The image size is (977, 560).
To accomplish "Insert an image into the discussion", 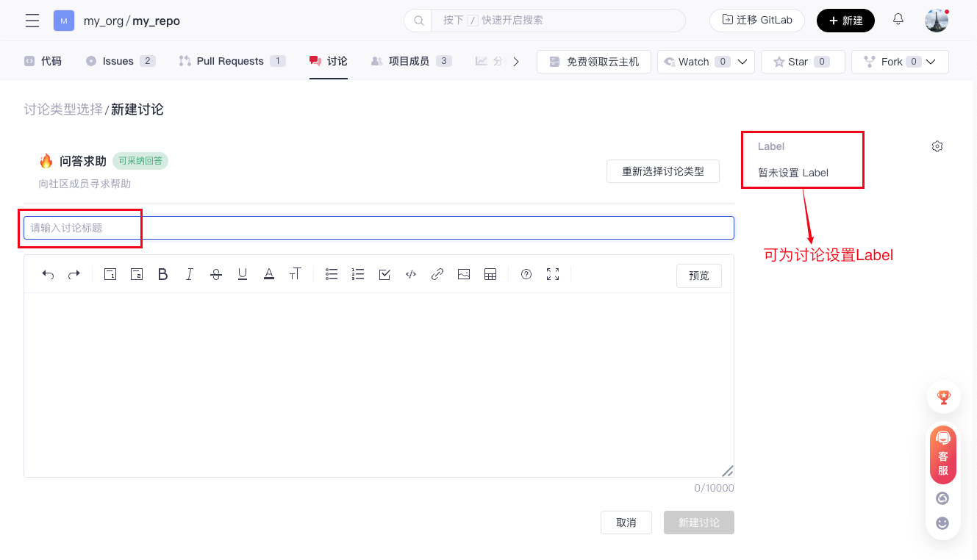I will tap(464, 274).
